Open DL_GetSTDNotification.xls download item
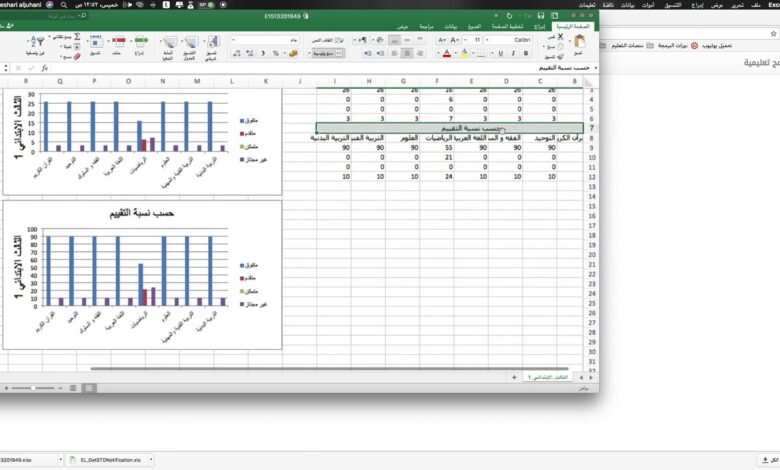Screen dimensions: 780x470 [110, 459]
